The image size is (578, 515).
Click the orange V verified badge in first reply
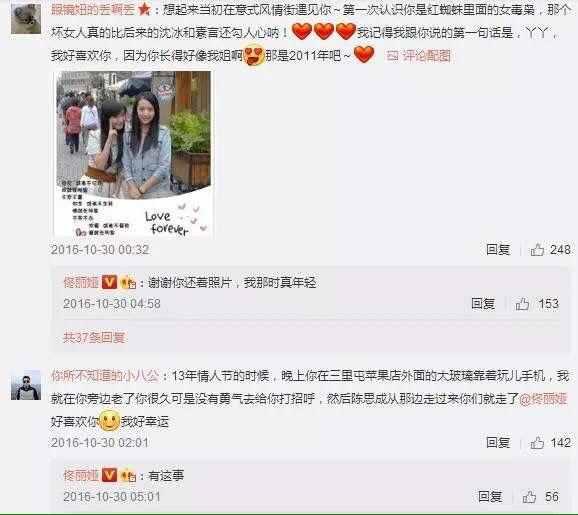coord(109,282)
